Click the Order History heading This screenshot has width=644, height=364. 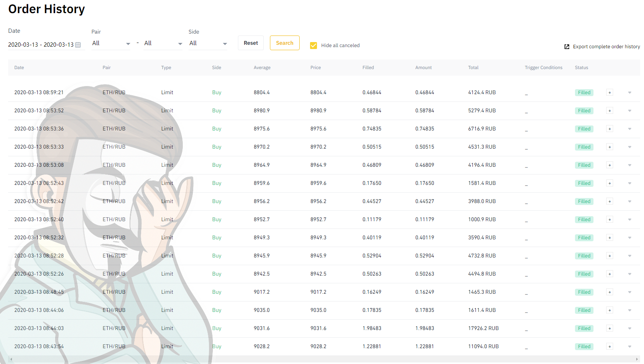46,9
